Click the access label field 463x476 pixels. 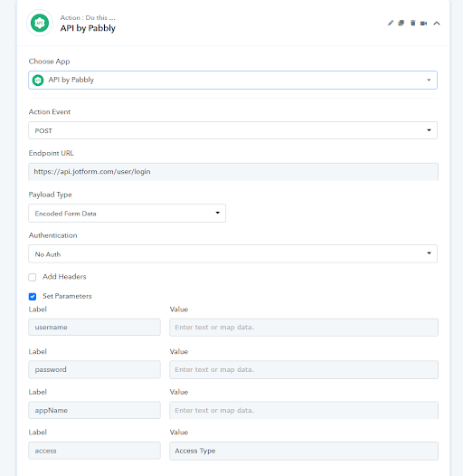[94, 451]
